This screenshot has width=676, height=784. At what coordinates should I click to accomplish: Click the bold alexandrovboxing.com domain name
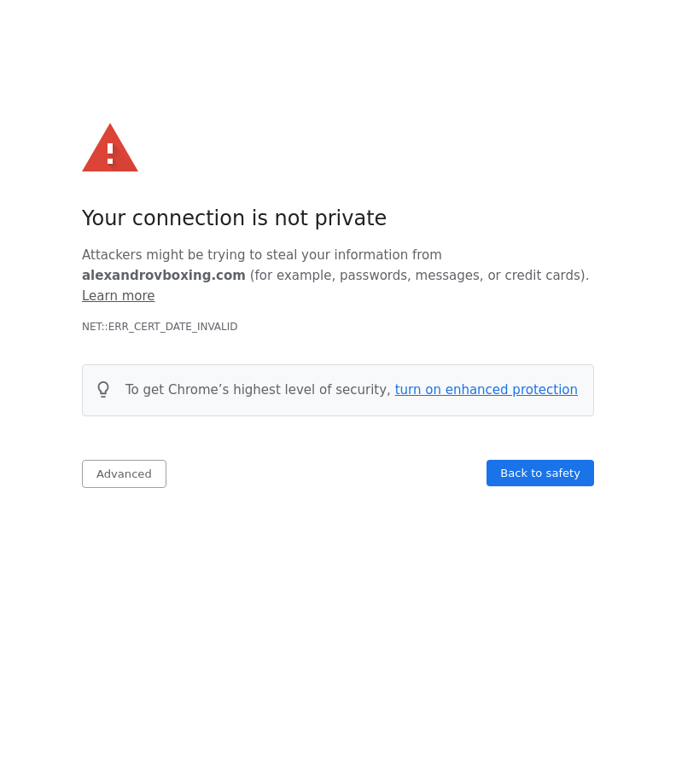[x=164, y=276]
